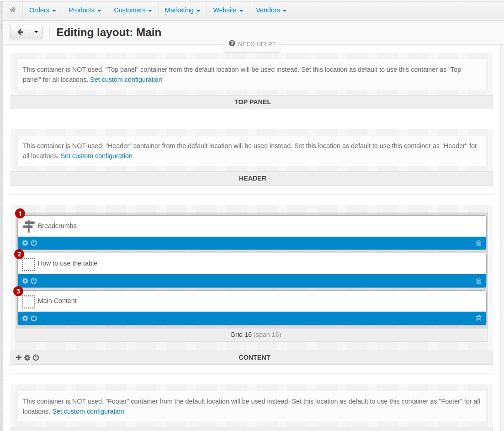504x431 pixels.
Task: Toggle Breadcrumbs block on/off power icon
Action: [x=34, y=243]
